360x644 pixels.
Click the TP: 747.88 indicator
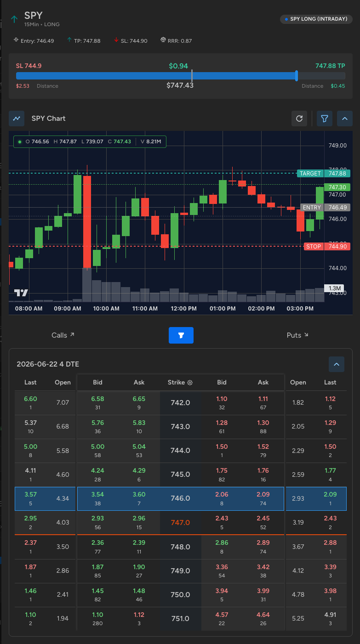(x=83, y=41)
